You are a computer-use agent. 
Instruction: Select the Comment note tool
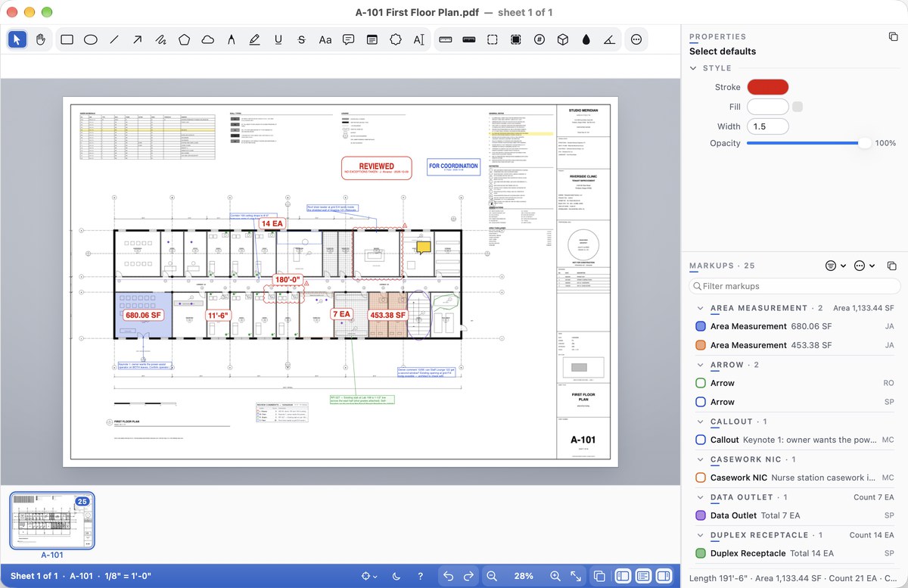tap(348, 39)
